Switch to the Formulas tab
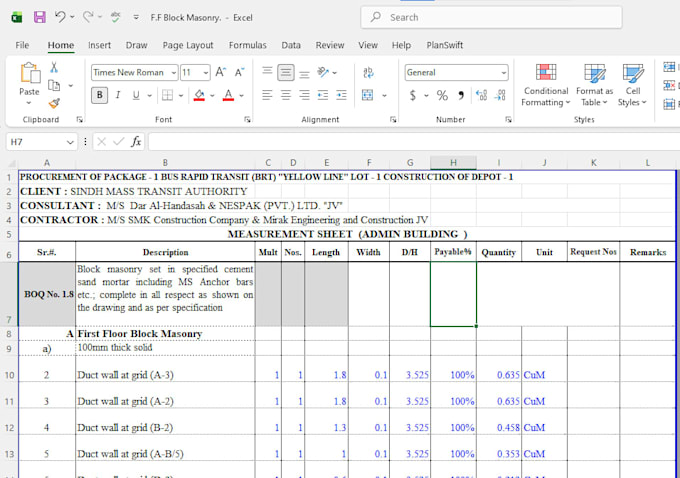 click(248, 45)
